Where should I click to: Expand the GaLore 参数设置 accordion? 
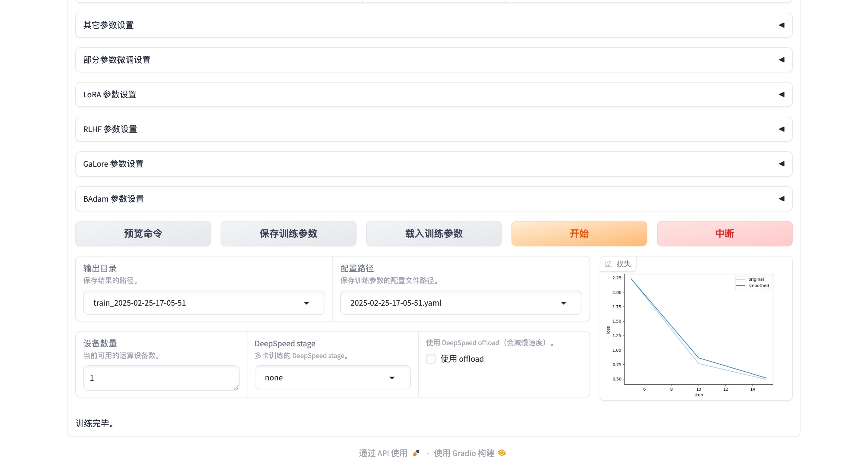point(433,164)
